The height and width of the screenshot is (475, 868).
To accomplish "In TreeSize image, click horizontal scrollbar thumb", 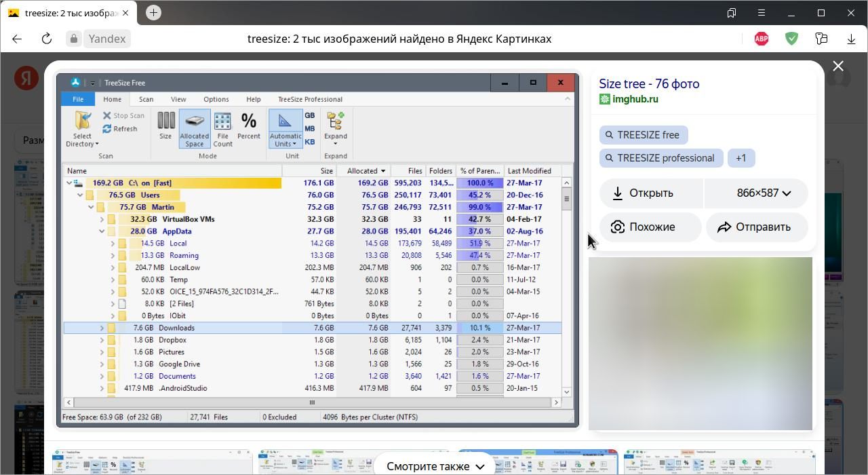I will pyautogui.click(x=312, y=402).
